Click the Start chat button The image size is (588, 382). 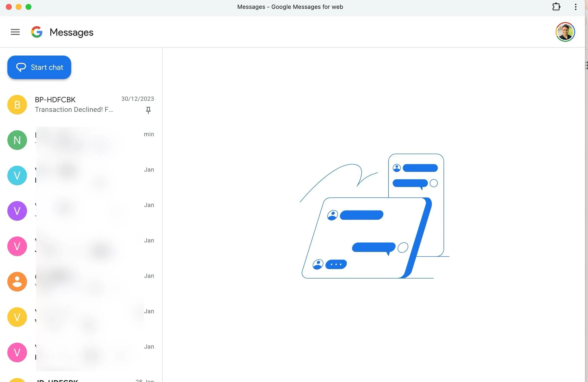point(39,67)
